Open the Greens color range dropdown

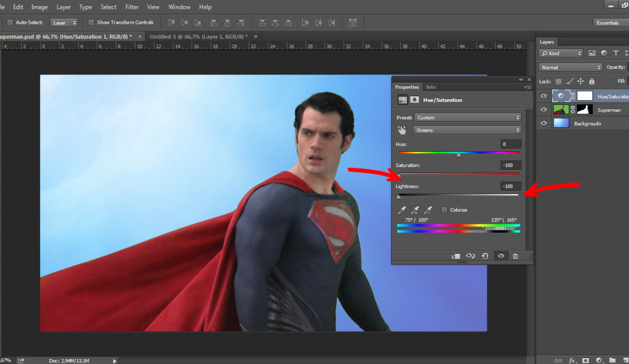(x=467, y=130)
